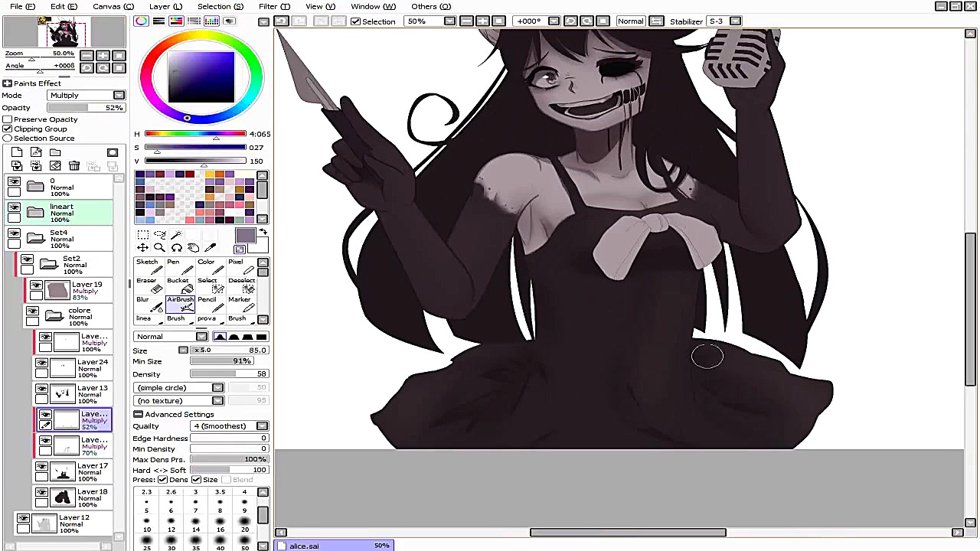
Task: Open the layer blending Mode dropdown
Action: coord(86,96)
